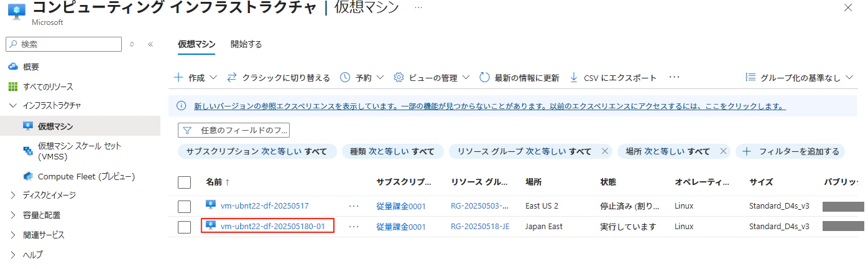Click フィルターを追加する button

(x=790, y=151)
